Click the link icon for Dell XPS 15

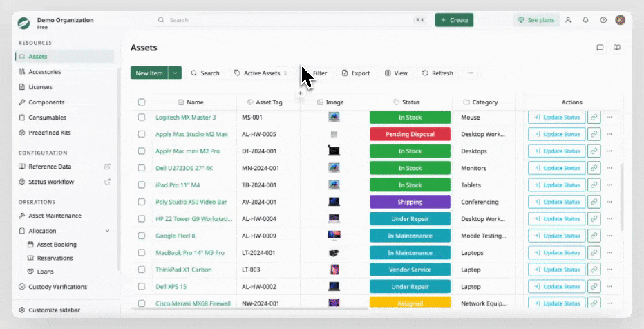(x=594, y=286)
